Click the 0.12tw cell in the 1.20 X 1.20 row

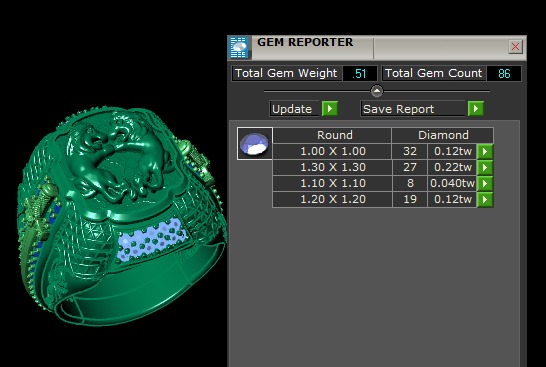[x=452, y=200]
